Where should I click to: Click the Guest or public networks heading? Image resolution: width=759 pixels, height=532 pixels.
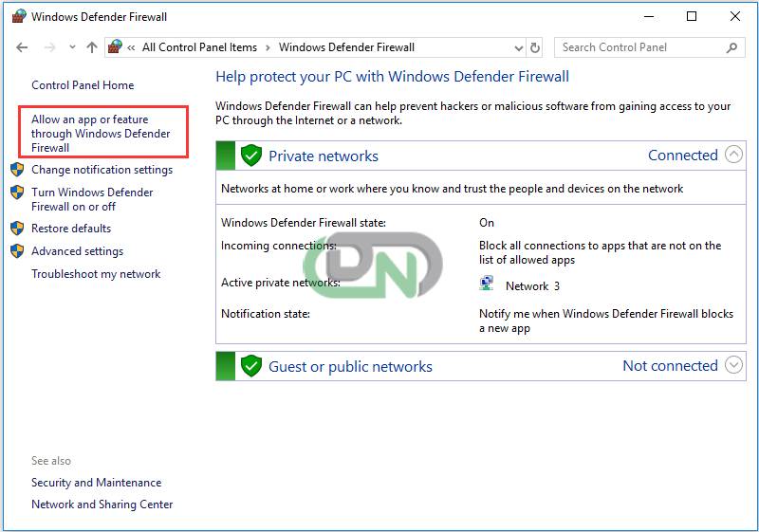click(350, 367)
